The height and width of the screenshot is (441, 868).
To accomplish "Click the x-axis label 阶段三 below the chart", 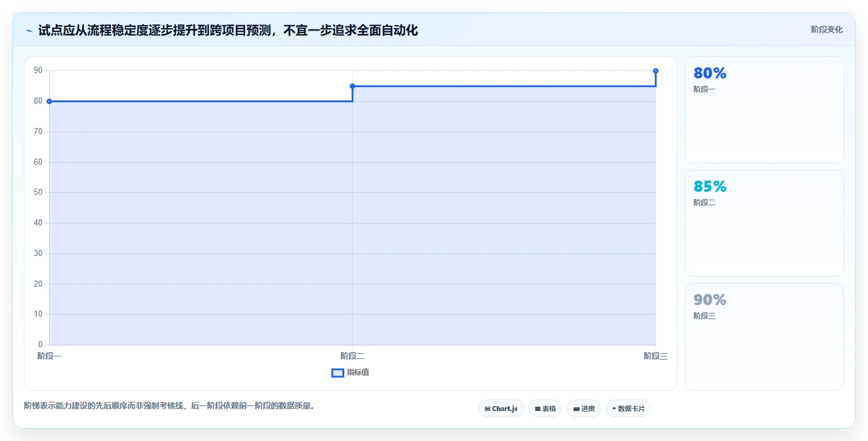I will point(655,356).
